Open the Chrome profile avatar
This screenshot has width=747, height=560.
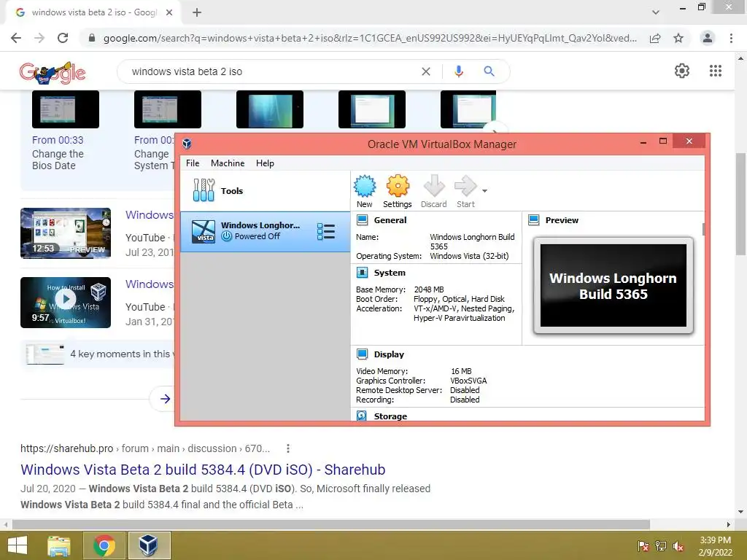708,38
